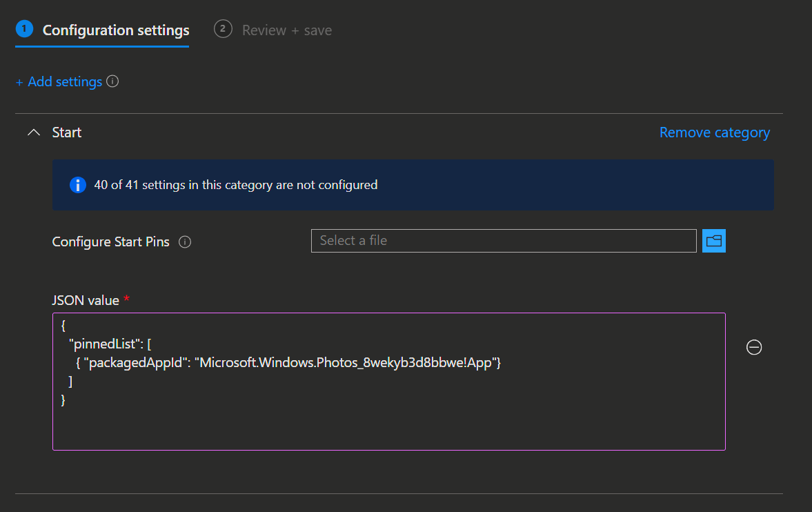Click info icon next to Configure Start Pins
812x512 pixels.
click(185, 242)
